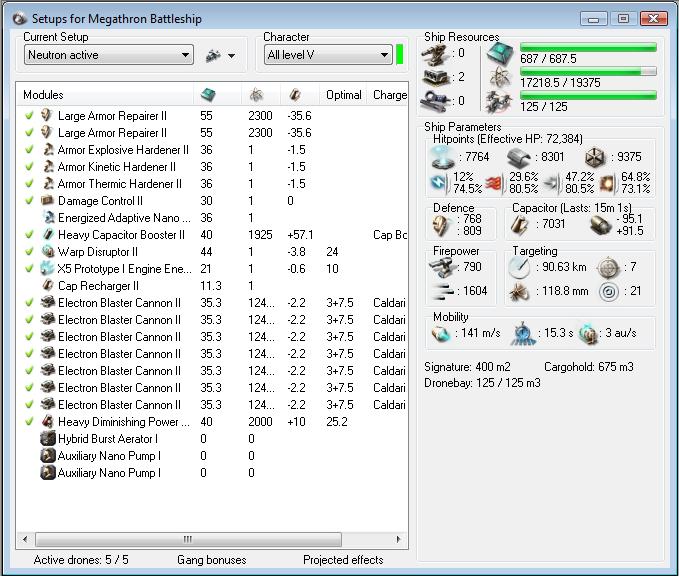Toggle checkmark of Heavy Diminishing Power drain
679x576 pixels.
tap(29, 421)
